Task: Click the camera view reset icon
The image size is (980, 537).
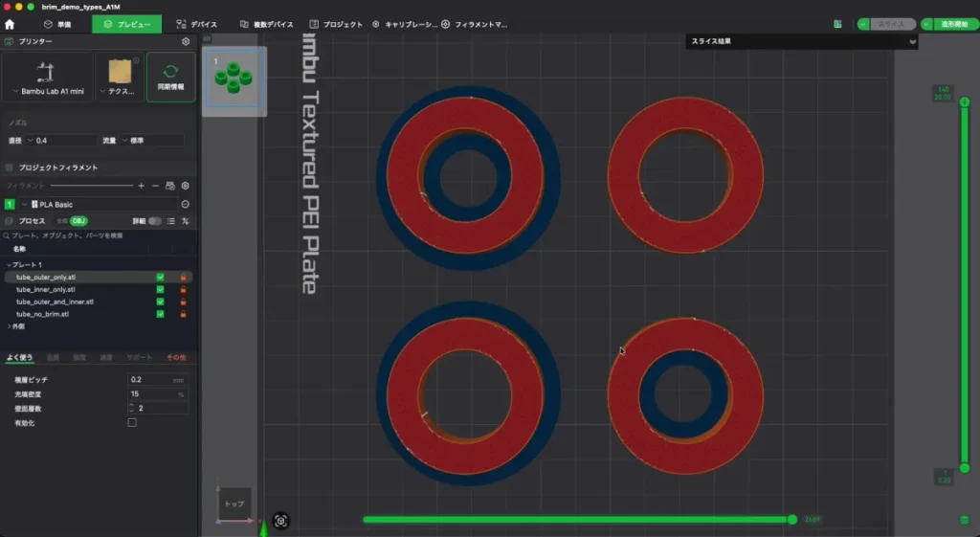Action: click(x=280, y=521)
